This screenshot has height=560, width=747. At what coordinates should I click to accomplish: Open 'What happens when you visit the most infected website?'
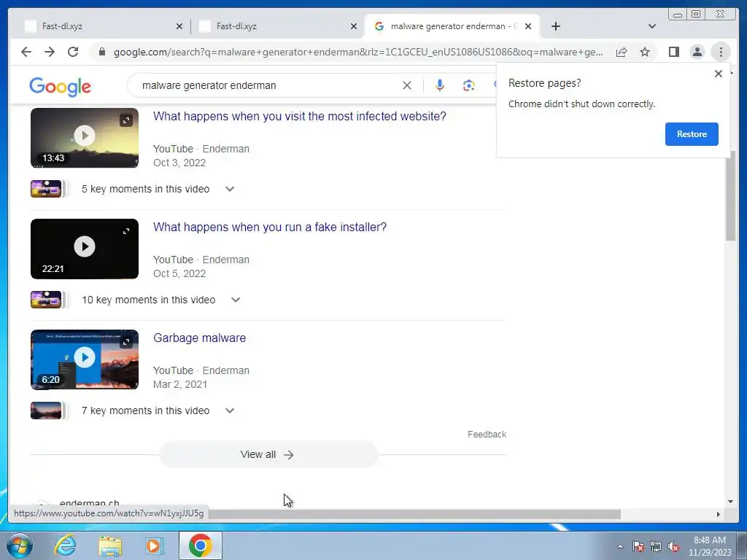click(300, 116)
